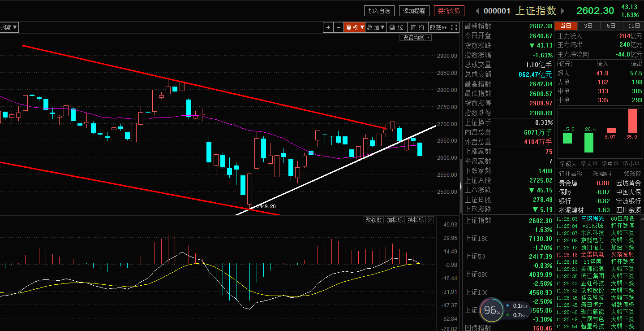Click the 96% memory accelerator ball
The width and height of the screenshot is (644, 331).
click(x=491, y=310)
